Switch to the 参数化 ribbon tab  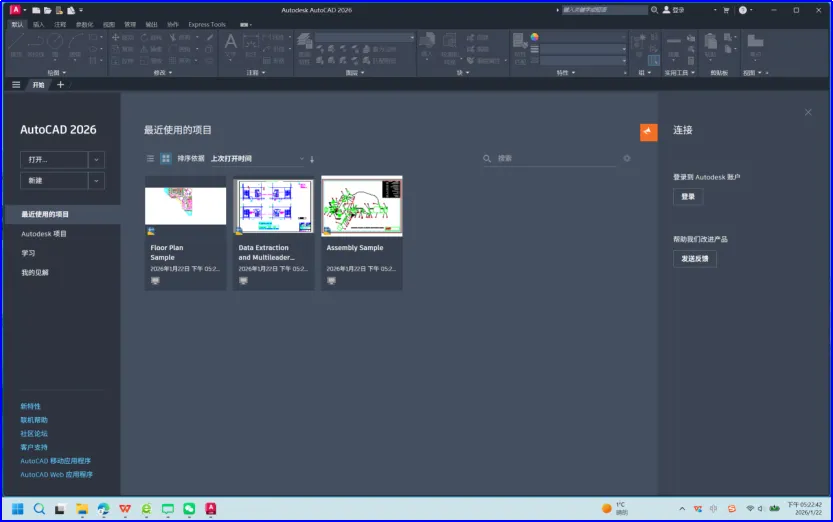pyautogui.click(x=84, y=24)
